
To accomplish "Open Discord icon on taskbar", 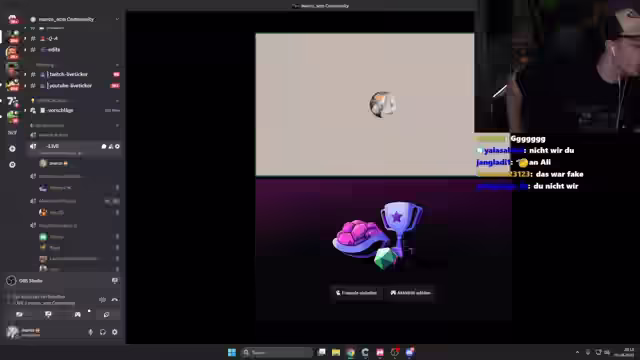I will pyautogui.click(x=410, y=352).
